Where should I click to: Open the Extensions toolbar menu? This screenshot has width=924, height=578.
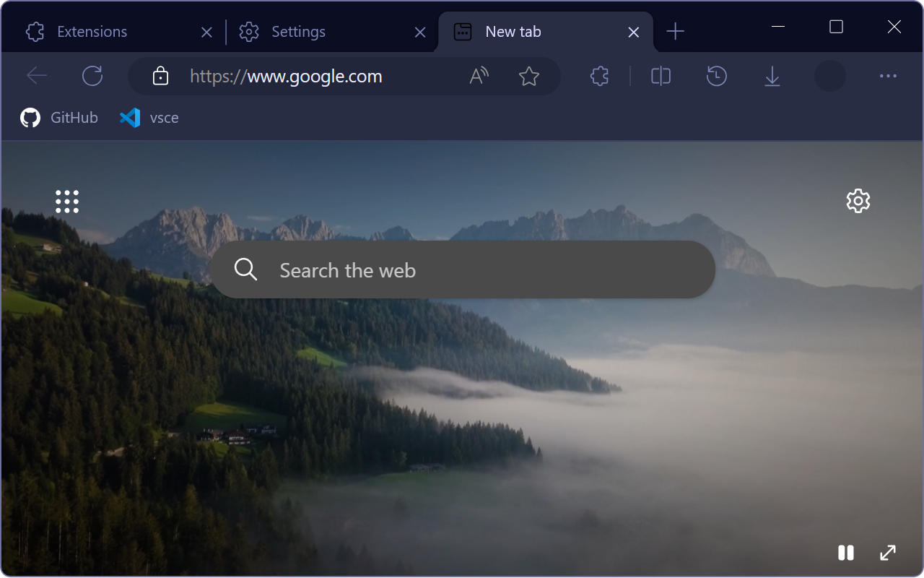tap(599, 76)
